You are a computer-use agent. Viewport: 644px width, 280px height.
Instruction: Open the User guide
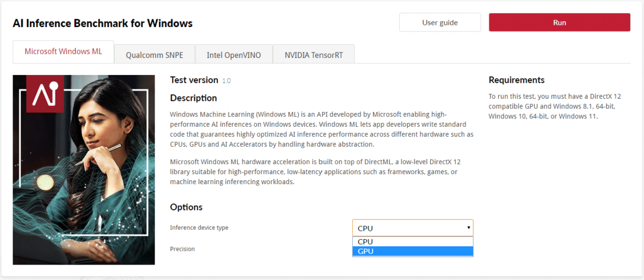click(440, 22)
